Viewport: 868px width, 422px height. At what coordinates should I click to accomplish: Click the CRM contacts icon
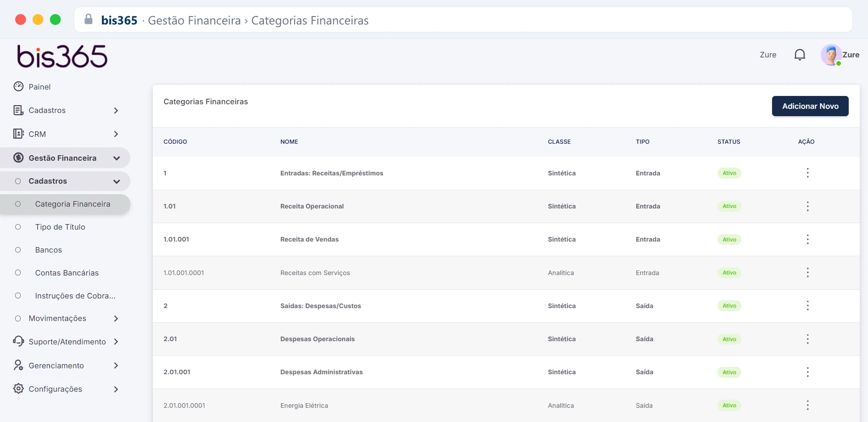point(18,134)
